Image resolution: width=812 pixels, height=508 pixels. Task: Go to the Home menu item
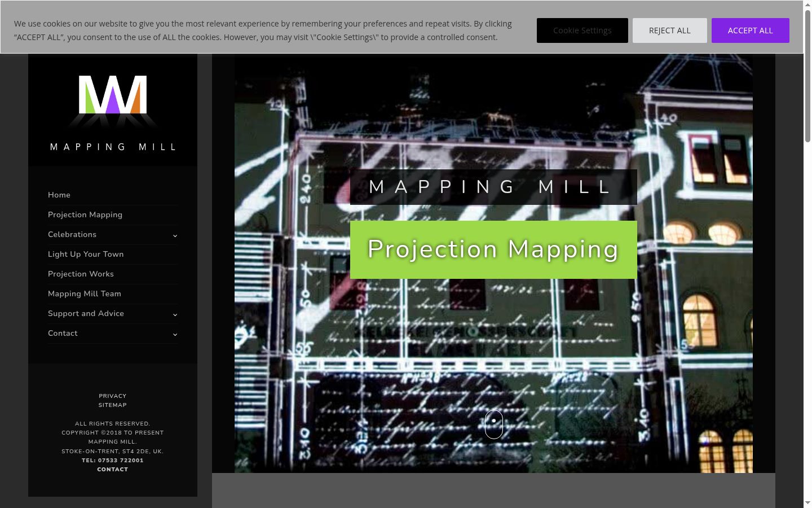(x=59, y=195)
